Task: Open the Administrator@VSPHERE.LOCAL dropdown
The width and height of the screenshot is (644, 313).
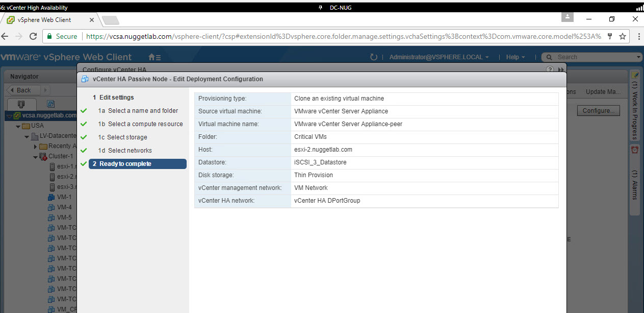Action: tap(439, 57)
